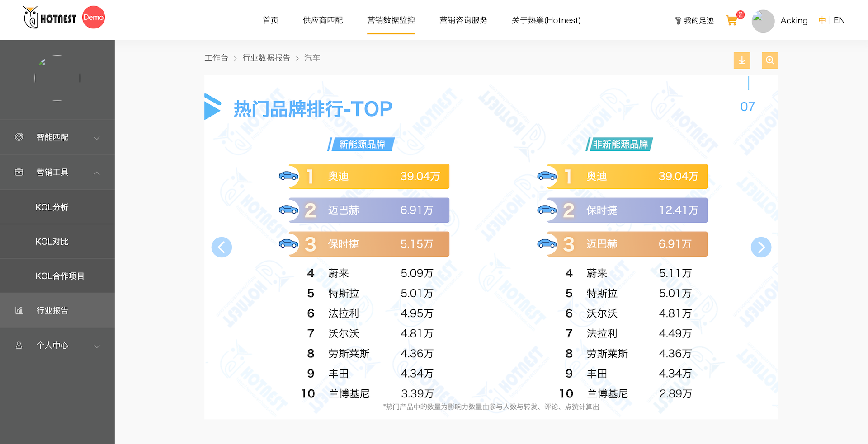Open 我的足迹 footprint icon link
The image size is (868, 444).
tap(694, 21)
